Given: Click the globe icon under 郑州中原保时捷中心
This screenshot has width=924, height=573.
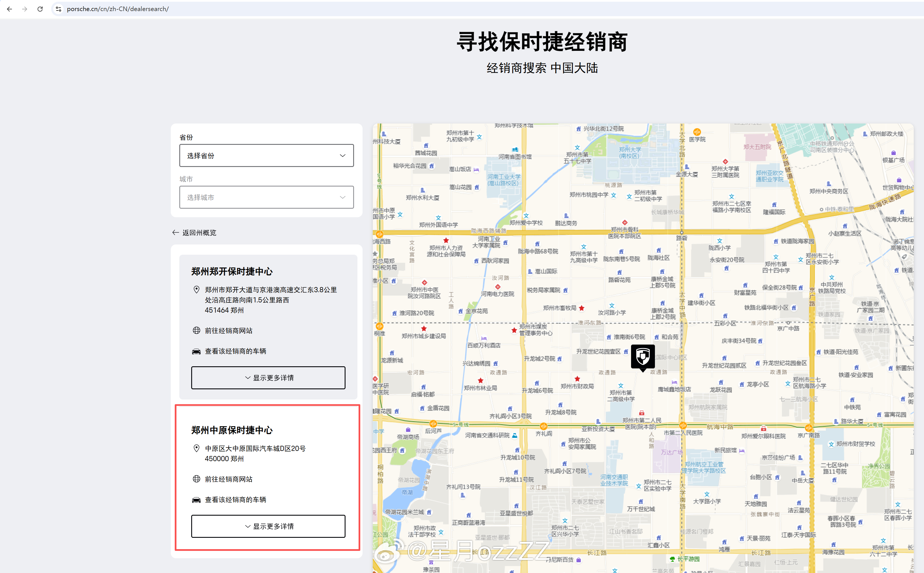Looking at the screenshot, I should [196, 479].
